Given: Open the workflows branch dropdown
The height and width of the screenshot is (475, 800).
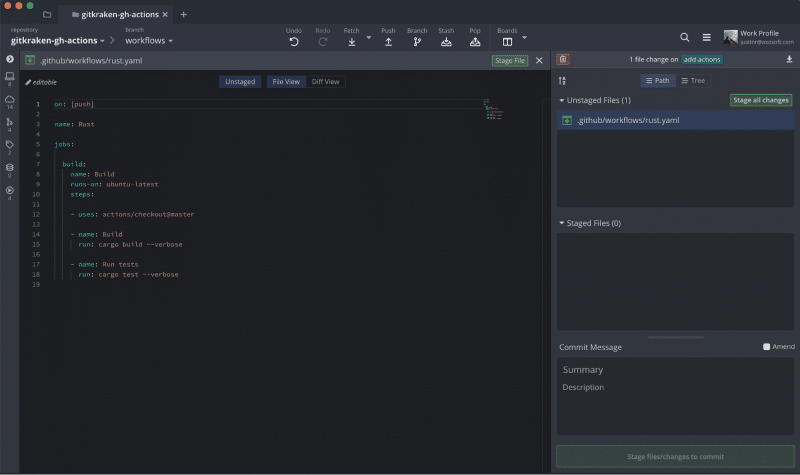Looking at the screenshot, I should tap(149, 40).
